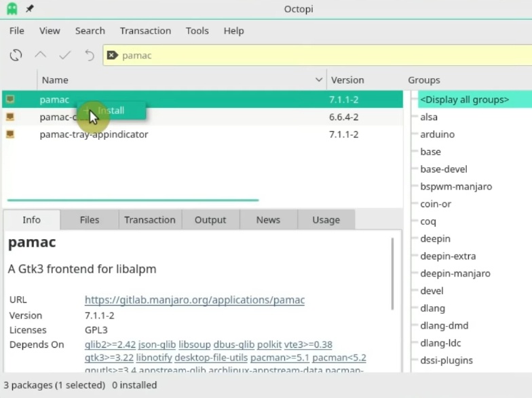
Task: Select the dlang-dmd group
Action: pyautogui.click(x=444, y=325)
